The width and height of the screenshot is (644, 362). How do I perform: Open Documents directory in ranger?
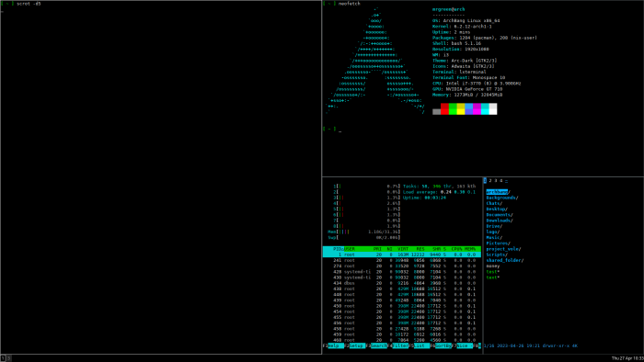click(500, 215)
